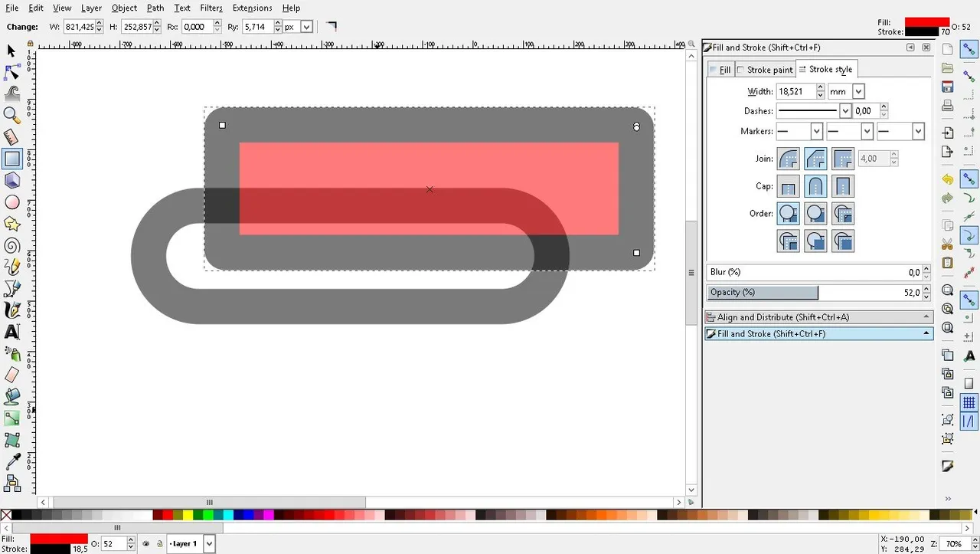
Task: Select bevel join style
Action: tap(815, 159)
